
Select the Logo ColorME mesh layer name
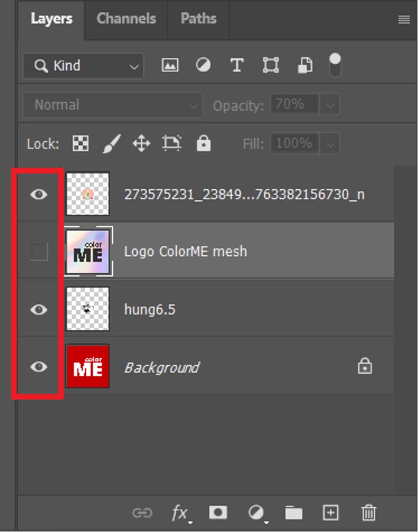(186, 252)
